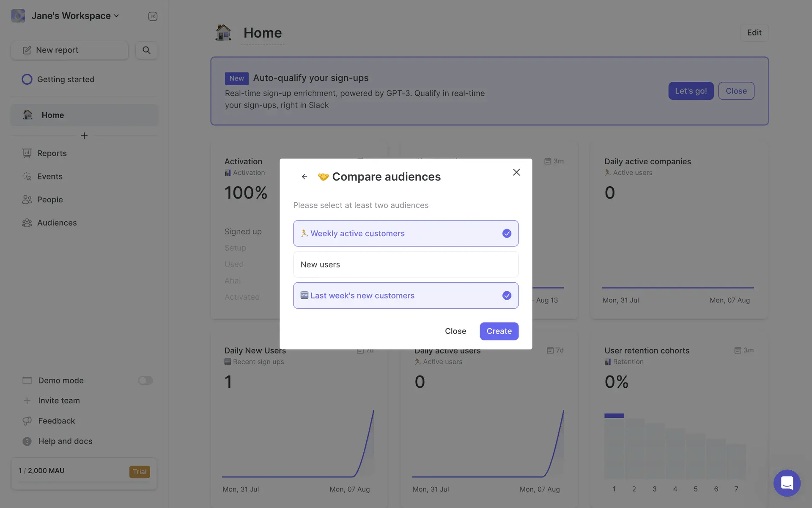Open Reports from the sidebar

click(x=52, y=153)
